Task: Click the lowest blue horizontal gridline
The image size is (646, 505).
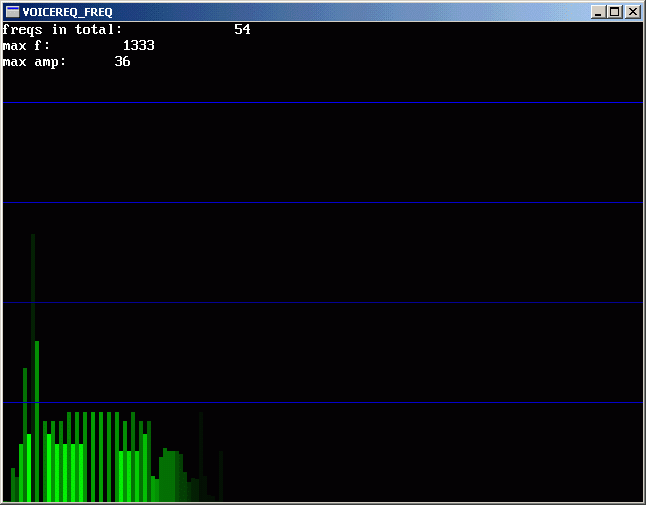Action: [322, 402]
